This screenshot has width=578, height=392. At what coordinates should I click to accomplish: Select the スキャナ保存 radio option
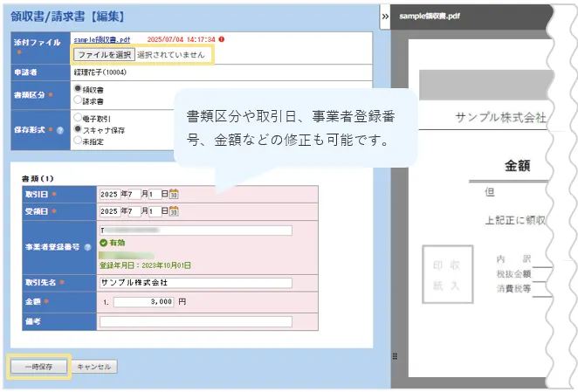pyautogui.click(x=79, y=127)
